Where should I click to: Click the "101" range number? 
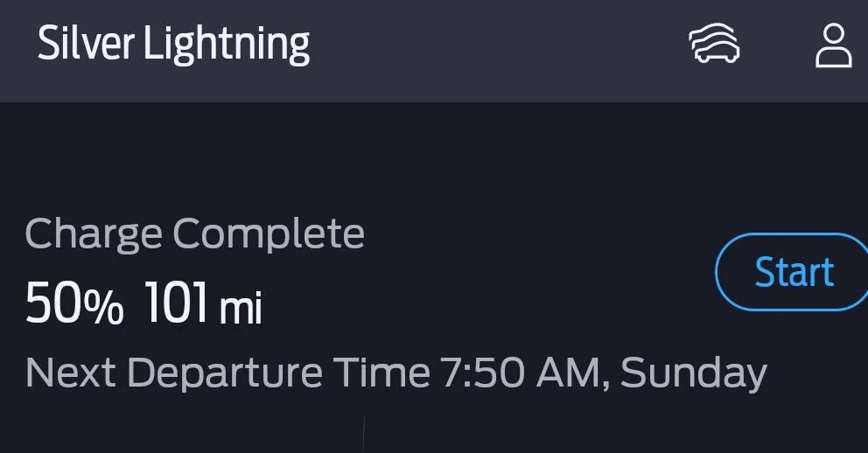tap(176, 304)
